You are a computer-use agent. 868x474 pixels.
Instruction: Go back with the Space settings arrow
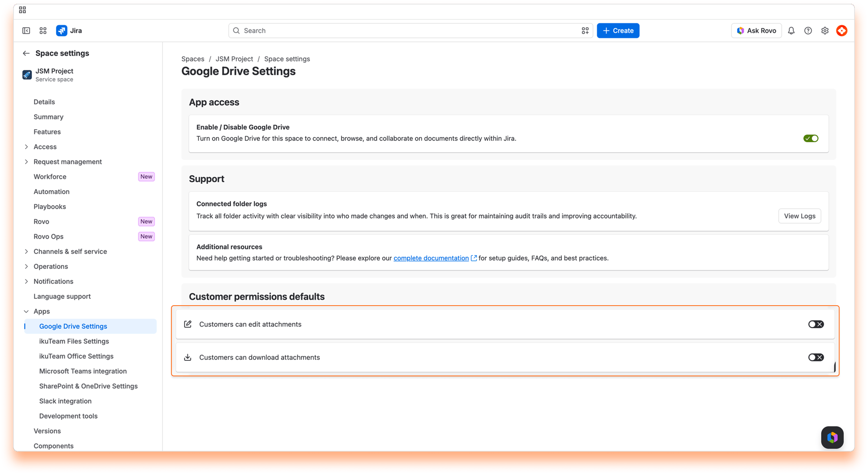(x=26, y=53)
